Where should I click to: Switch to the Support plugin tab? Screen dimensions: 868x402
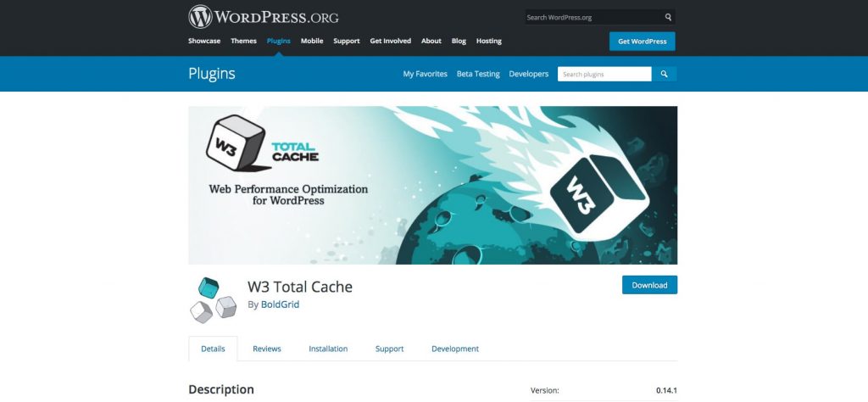pos(390,349)
